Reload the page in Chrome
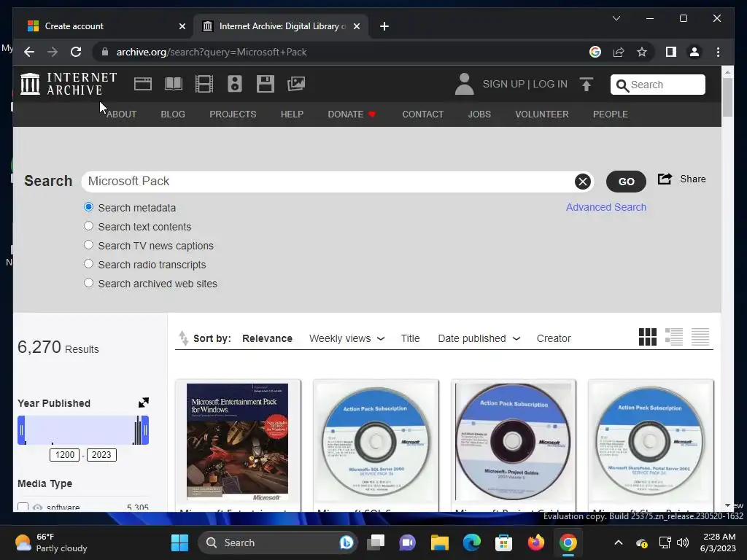The width and height of the screenshot is (747, 560). [76, 52]
